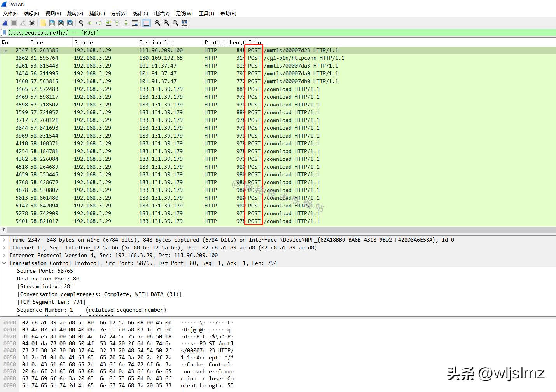
Task: Toggle auto-scroll during live capture
Action: click(135, 23)
